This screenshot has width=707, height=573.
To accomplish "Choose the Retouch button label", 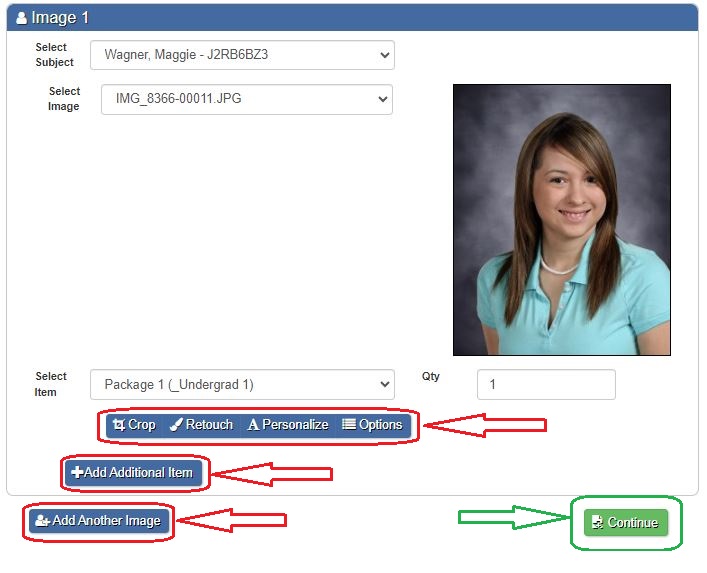I will (209, 425).
